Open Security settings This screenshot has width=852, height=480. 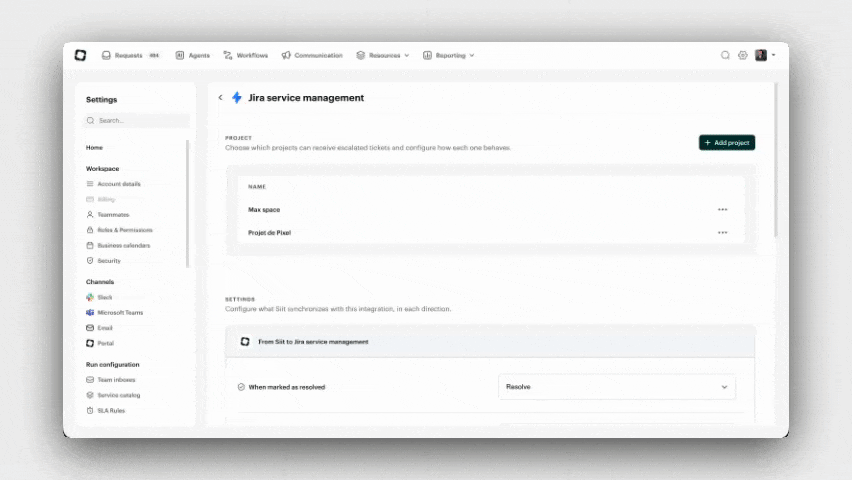[104, 261]
